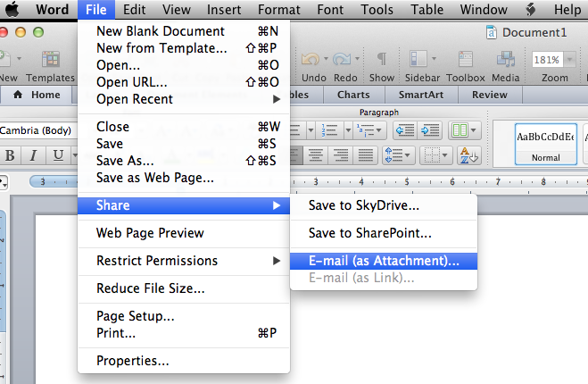Image resolution: width=588 pixels, height=384 pixels.
Task: Click the line spacing icon
Action: [393, 155]
